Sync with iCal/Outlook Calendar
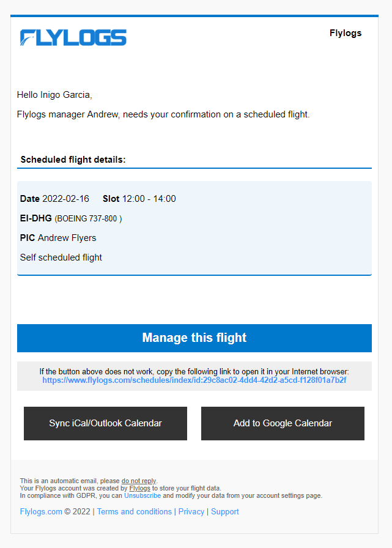Image resolution: width=392 pixels, height=548 pixels. (x=105, y=423)
